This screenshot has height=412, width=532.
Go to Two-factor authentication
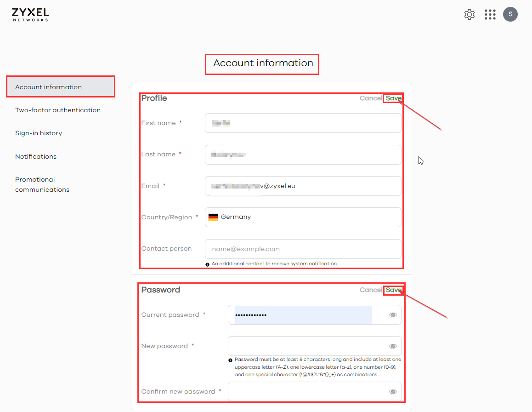(x=58, y=110)
